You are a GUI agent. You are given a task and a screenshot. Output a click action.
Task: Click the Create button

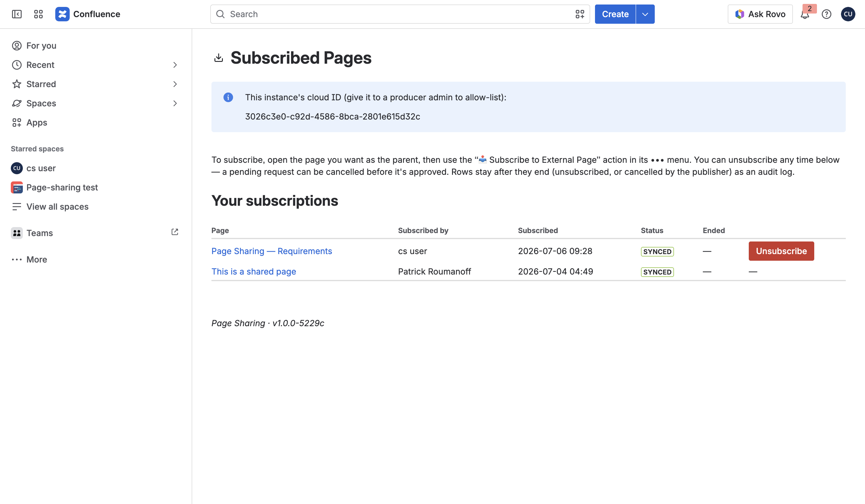click(615, 14)
